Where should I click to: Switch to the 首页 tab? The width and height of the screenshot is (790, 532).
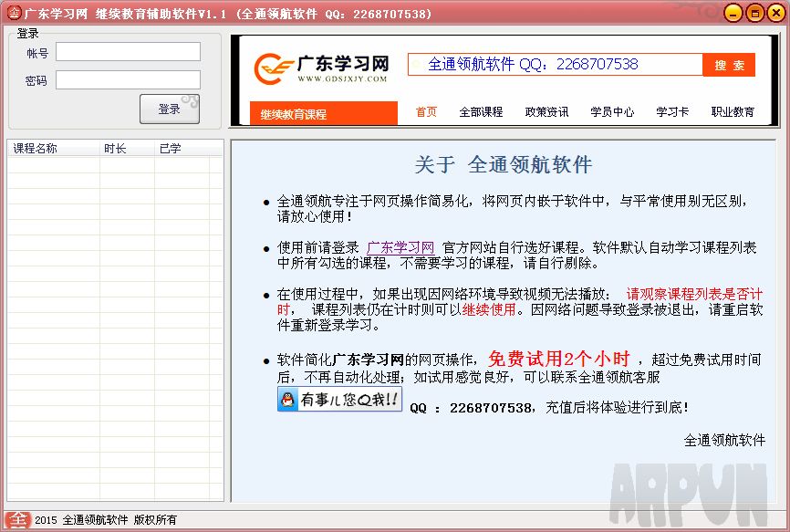tap(427, 111)
